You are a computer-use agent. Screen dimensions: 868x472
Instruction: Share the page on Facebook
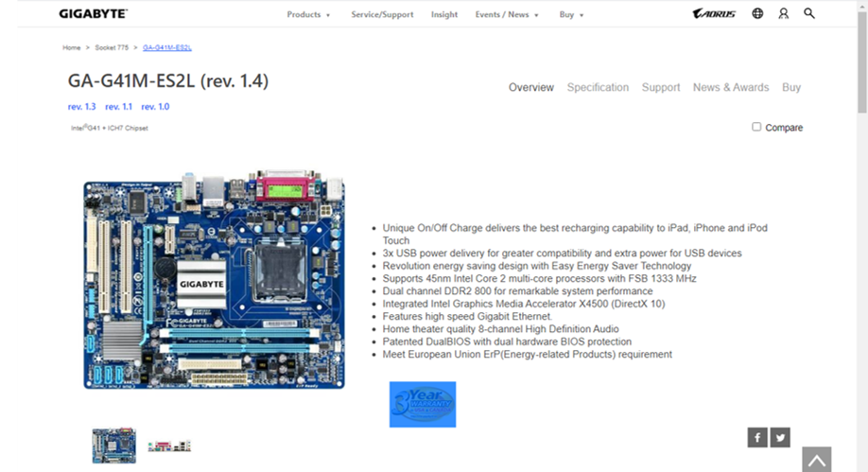(757, 437)
